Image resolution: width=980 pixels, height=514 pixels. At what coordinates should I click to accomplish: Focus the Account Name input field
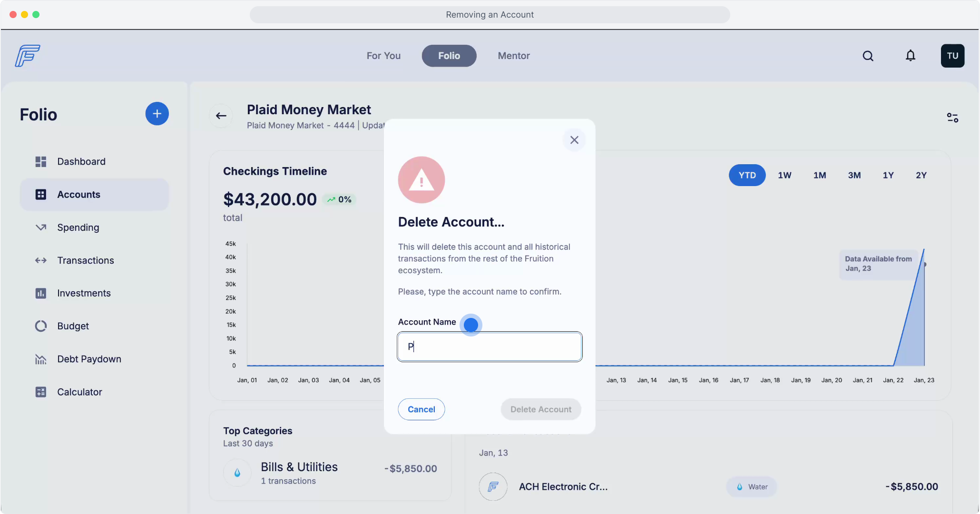point(490,346)
